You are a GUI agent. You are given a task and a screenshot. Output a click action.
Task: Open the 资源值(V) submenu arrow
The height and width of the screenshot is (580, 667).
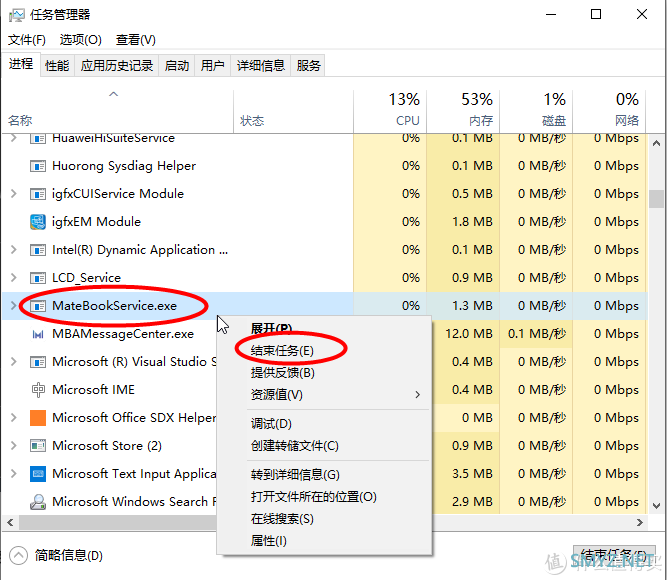[x=418, y=395]
